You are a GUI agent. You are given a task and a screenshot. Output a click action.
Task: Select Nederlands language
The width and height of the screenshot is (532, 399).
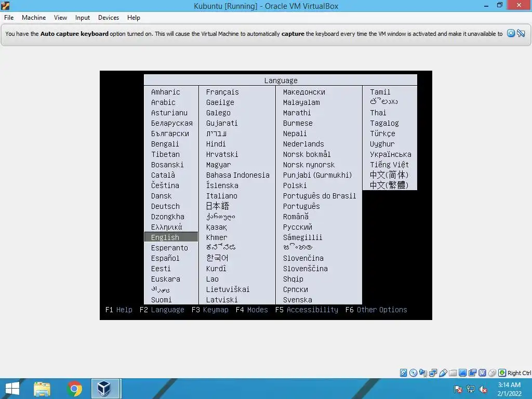[x=303, y=144]
